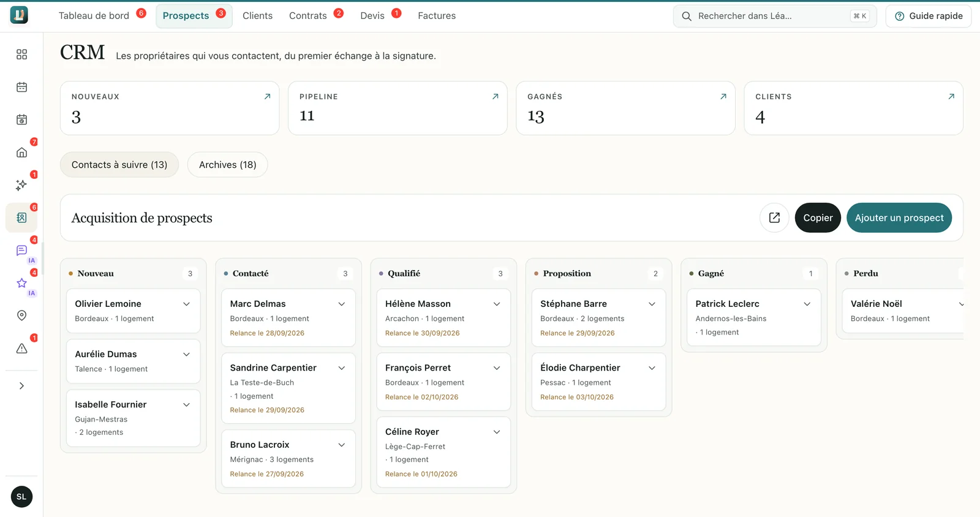The width and height of the screenshot is (980, 517).
Task: Switch to Devis tab
Action: (372, 16)
